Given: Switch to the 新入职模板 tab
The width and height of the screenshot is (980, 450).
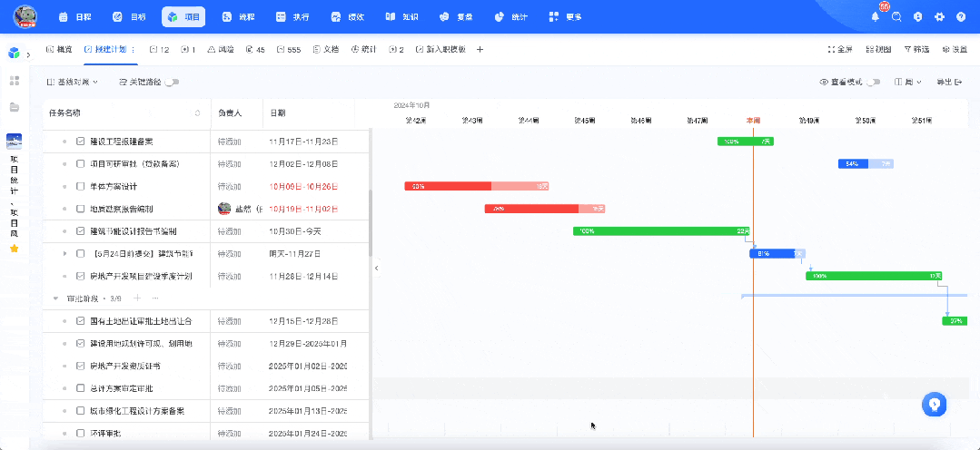Looking at the screenshot, I should [441, 49].
